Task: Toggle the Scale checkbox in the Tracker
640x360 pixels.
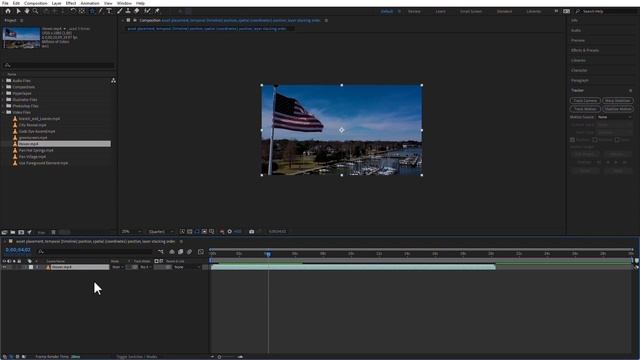Action: pos(617,140)
